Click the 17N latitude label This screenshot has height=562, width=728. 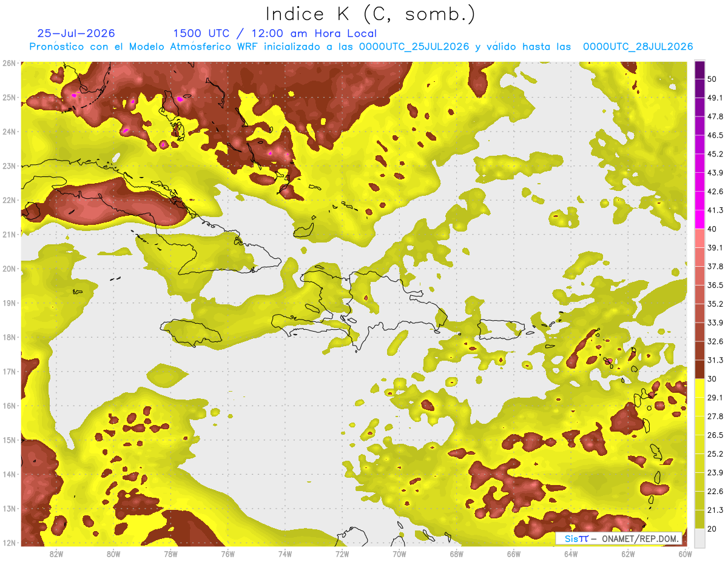pyautogui.click(x=9, y=371)
